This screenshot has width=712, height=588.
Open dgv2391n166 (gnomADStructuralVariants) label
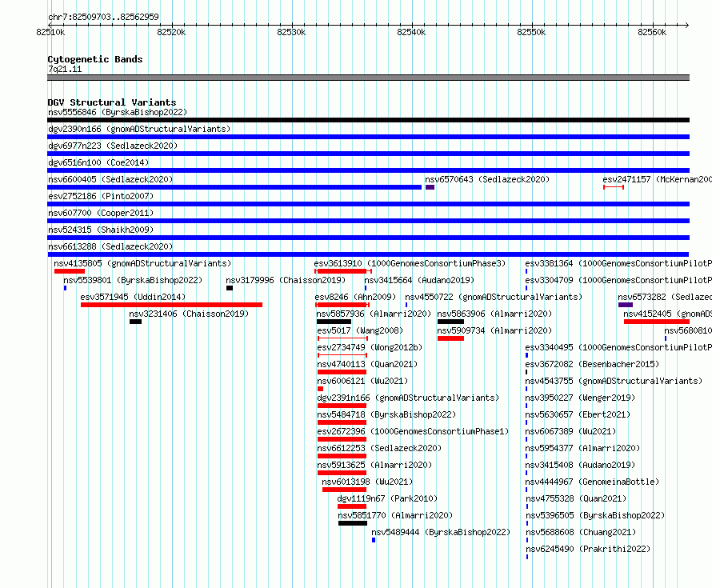(x=408, y=398)
